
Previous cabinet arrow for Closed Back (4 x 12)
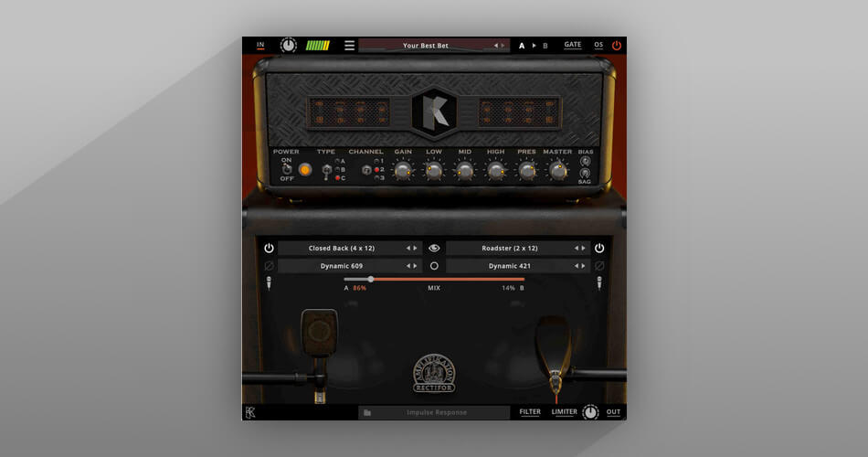pyautogui.click(x=408, y=249)
